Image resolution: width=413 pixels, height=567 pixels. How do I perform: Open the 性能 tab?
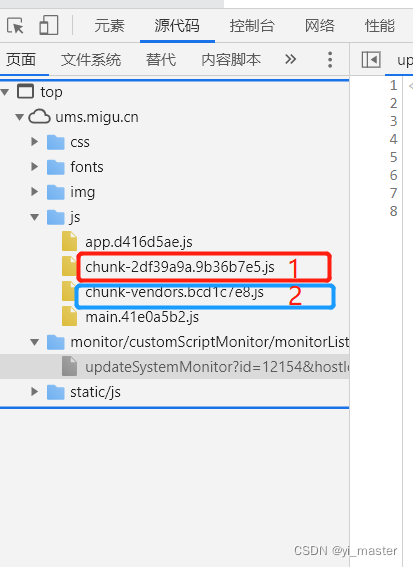[x=379, y=26]
